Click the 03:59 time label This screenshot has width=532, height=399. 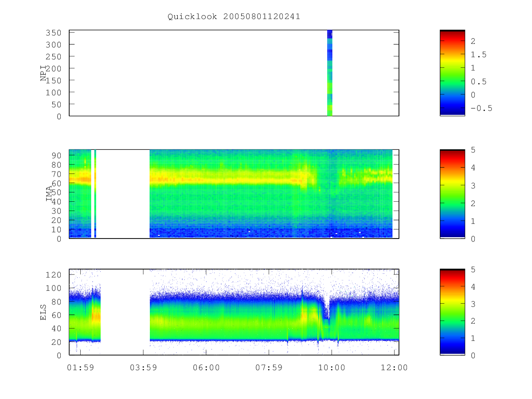coord(143,367)
